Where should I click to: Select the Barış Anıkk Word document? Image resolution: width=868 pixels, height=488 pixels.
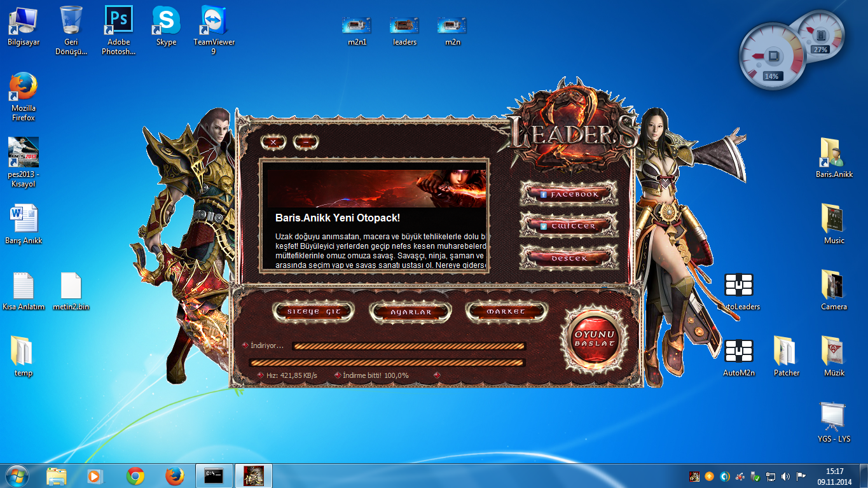(24, 224)
